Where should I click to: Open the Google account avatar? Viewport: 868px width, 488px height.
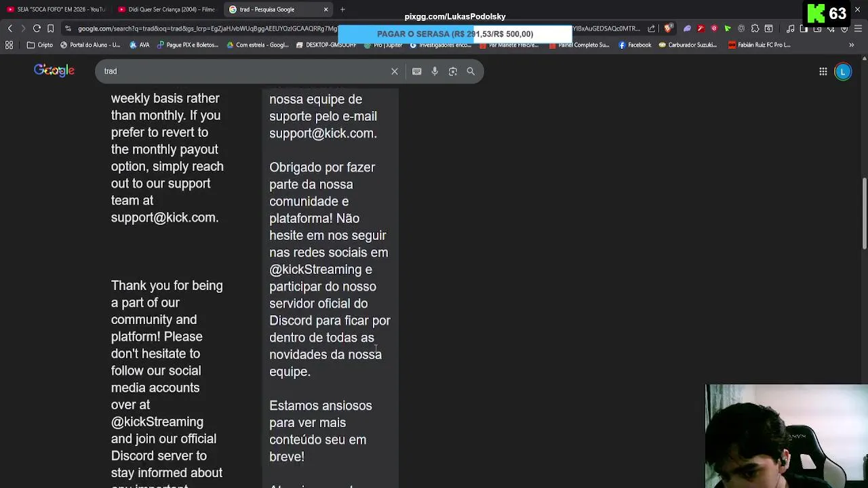[x=843, y=71]
